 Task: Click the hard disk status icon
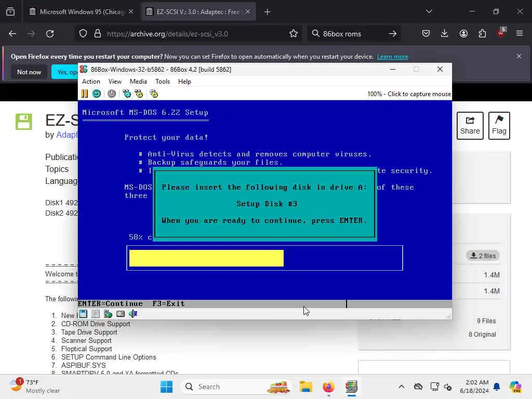[121, 314]
